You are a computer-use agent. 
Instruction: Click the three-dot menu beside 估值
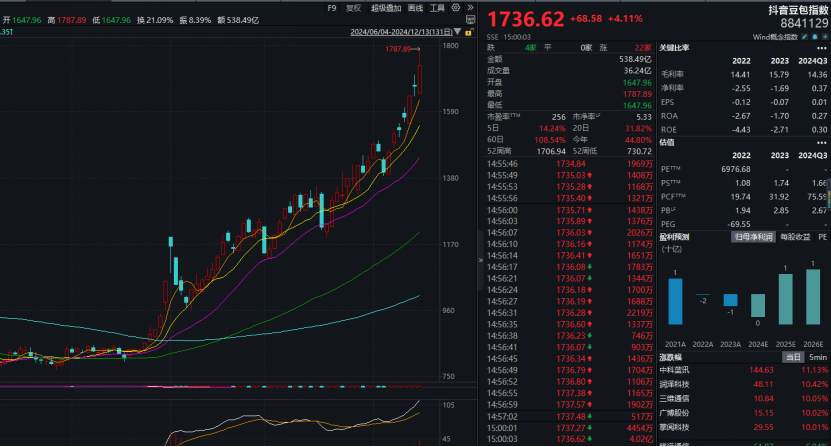822,142
